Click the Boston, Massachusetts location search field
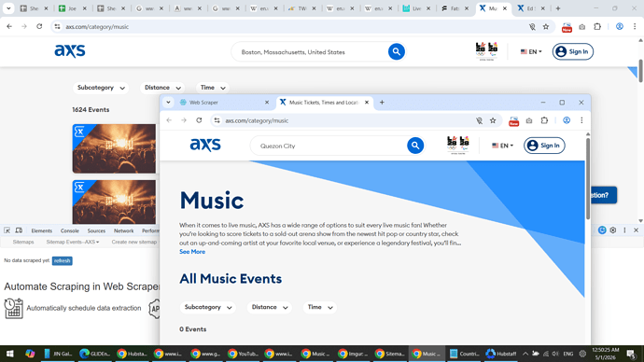This screenshot has height=362, width=644. (310, 52)
